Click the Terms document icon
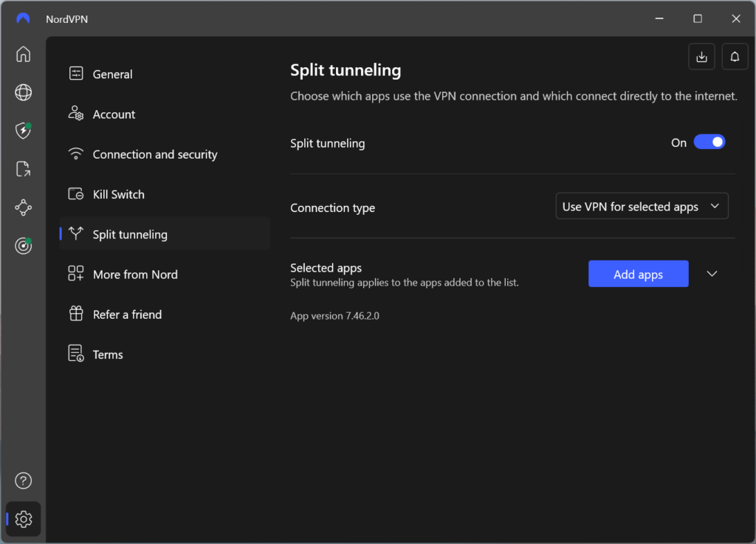The image size is (756, 544). [x=76, y=354]
